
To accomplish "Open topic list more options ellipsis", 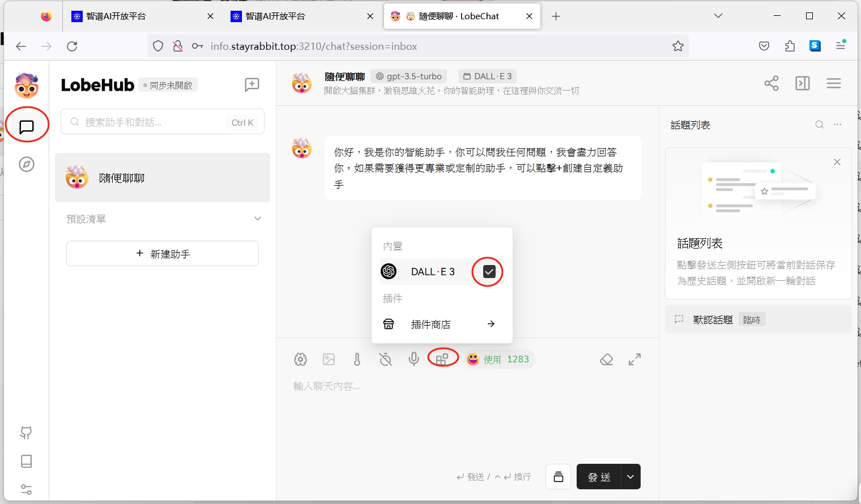I will 838,125.
